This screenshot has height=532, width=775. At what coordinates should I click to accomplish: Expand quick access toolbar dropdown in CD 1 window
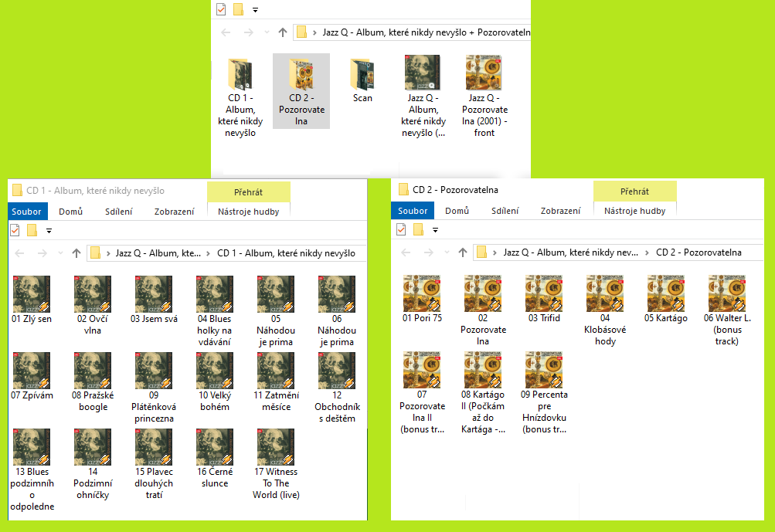click(49, 231)
